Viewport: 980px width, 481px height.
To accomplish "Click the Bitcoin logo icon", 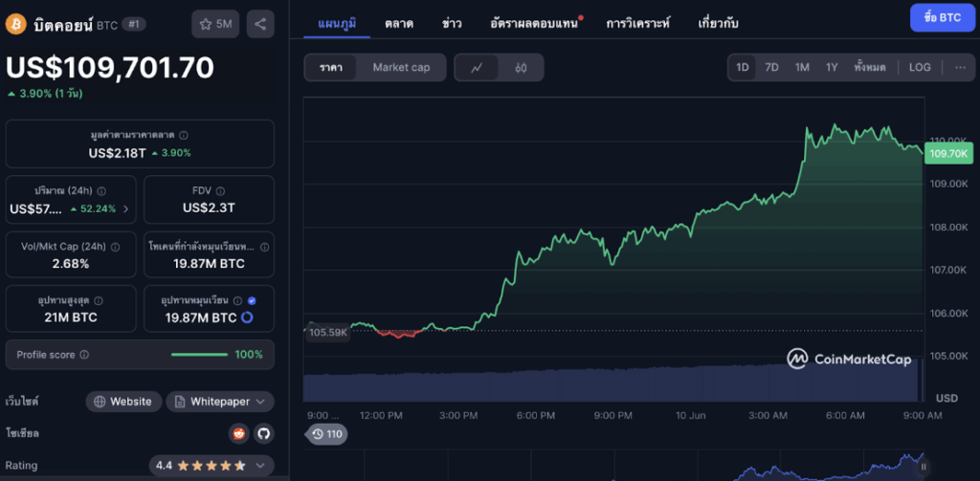I will coord(16,24).
